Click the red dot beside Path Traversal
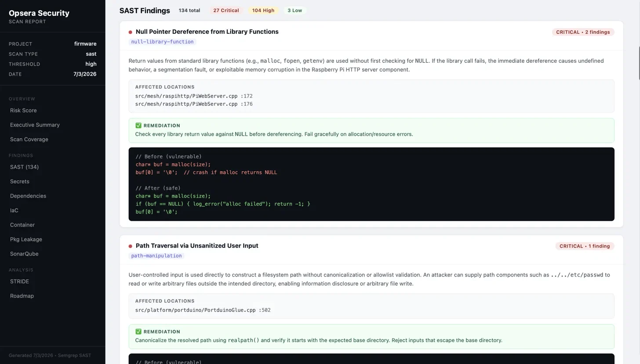 point(131,246)
